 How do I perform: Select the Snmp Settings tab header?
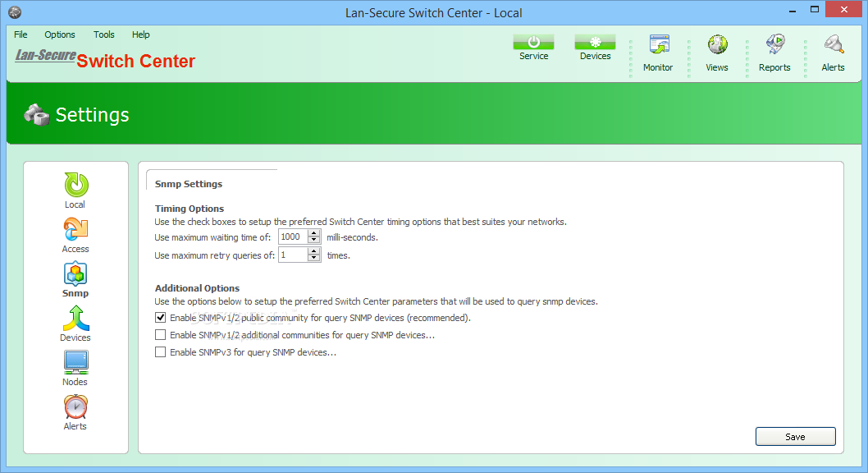[189, 184]
